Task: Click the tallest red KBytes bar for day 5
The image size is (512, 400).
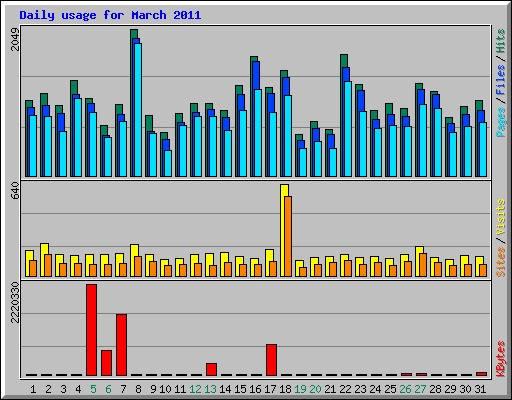Action: tap(92, 330)
